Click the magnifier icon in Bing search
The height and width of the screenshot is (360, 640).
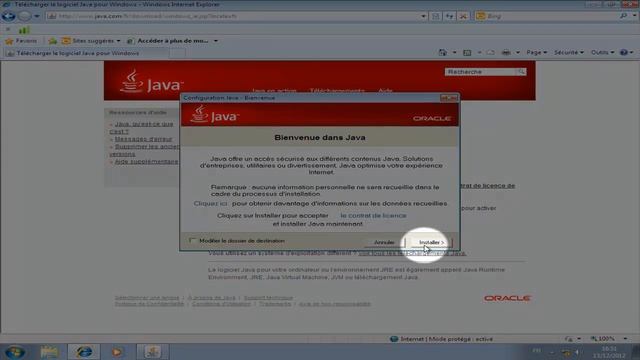tap(623, 16)
